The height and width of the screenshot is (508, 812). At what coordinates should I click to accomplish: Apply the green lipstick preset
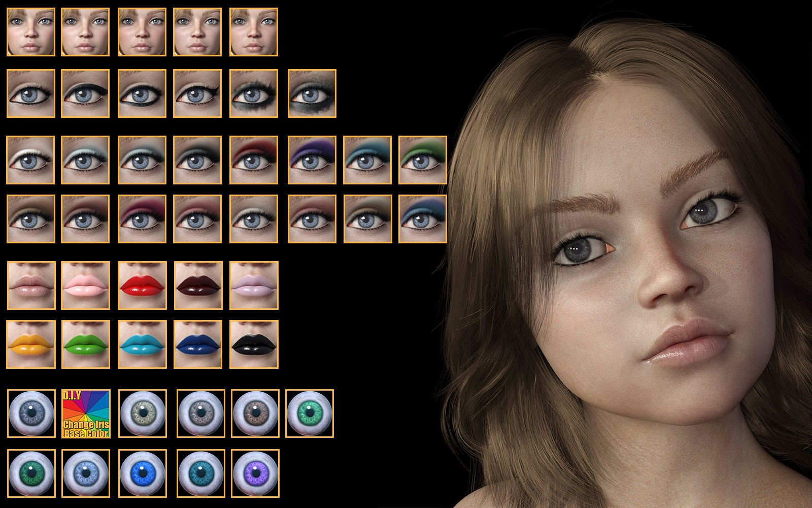tap(85, 344)
